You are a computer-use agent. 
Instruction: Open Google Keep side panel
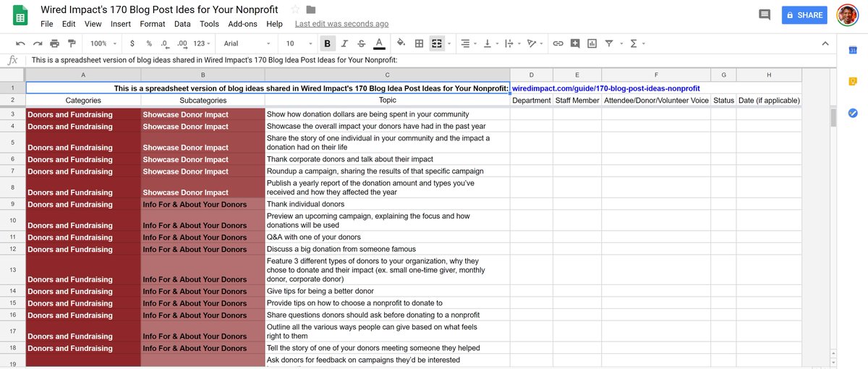coord(853,82)
